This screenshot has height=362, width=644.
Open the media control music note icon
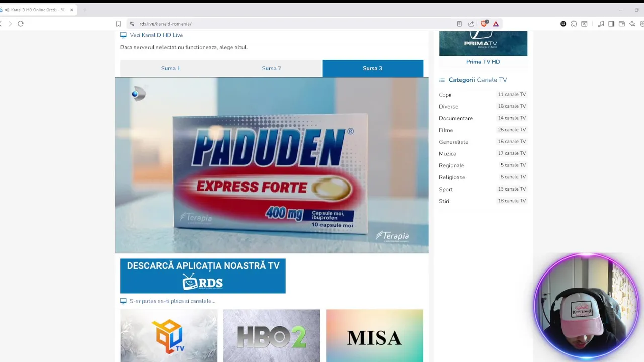(x=601, y=24)
